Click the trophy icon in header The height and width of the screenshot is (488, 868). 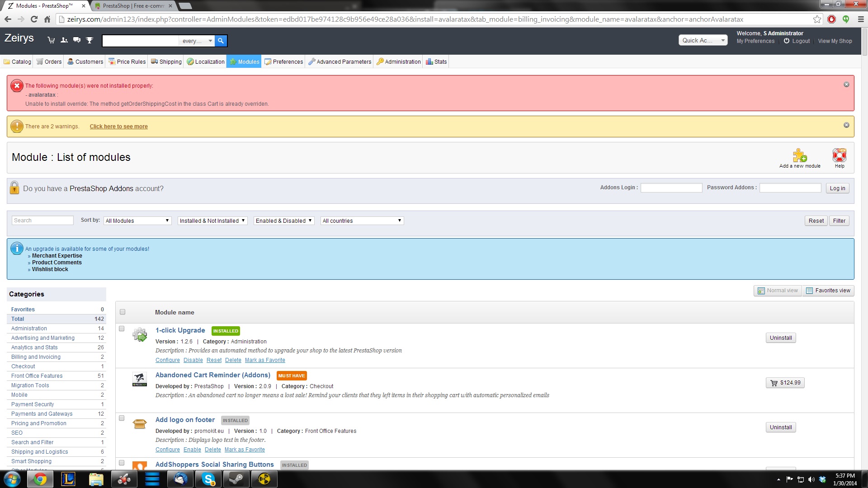(90, 40)
